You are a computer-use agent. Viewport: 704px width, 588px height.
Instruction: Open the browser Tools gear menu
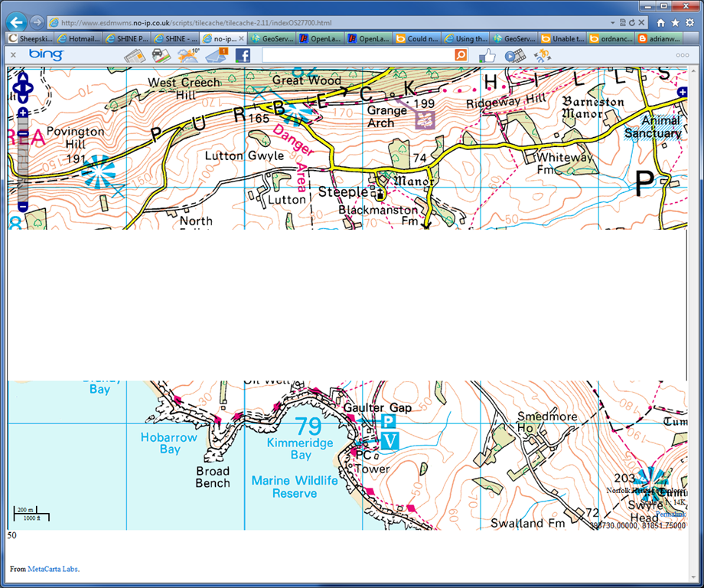(689, 22)
